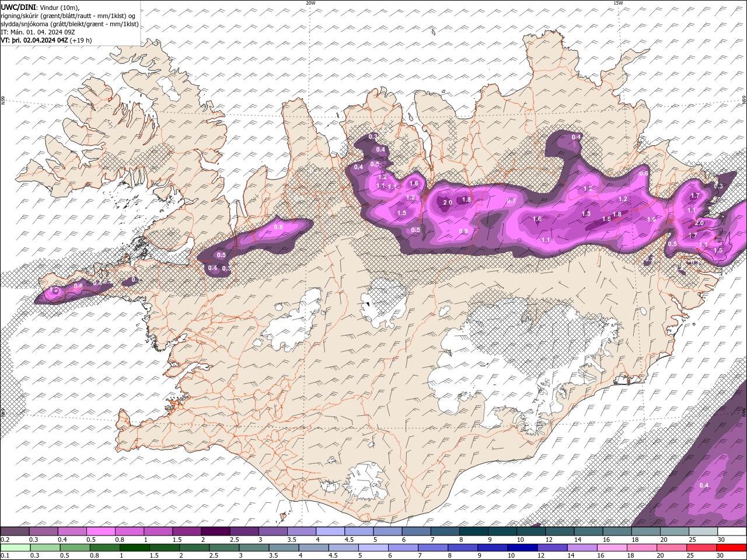Click the pale green swatch starting at 0.1
Viewport: 747px width, 560px height.
[x=15, y=548]
